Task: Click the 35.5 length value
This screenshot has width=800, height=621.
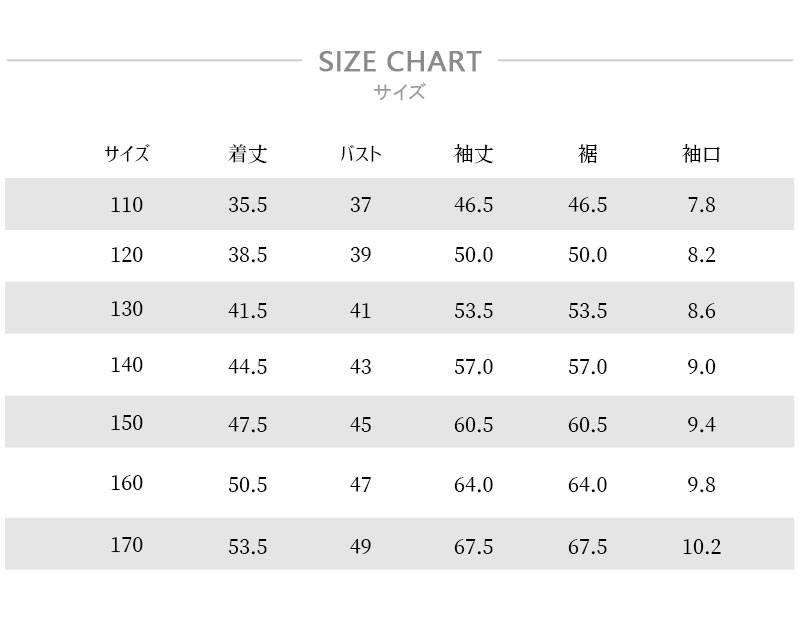Action: 247,205
